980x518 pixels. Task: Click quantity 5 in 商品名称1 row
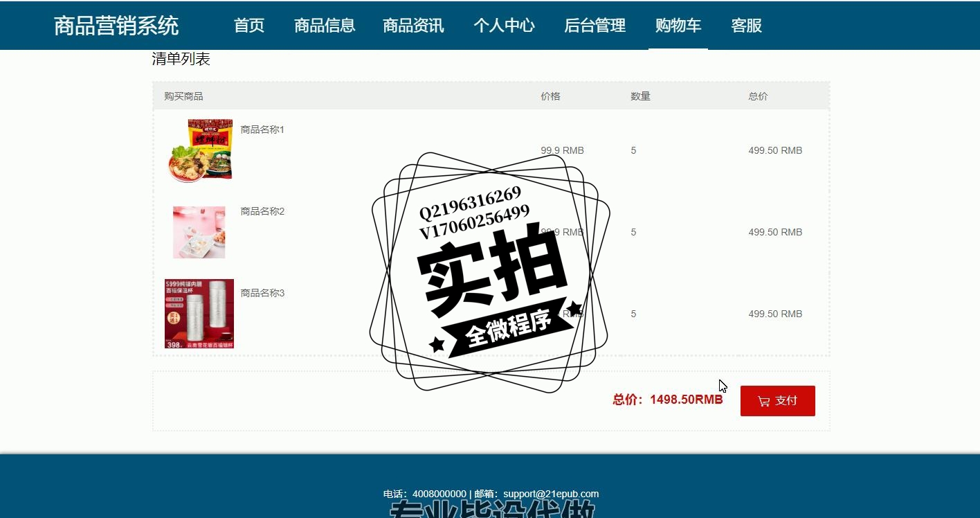[633, 150]
